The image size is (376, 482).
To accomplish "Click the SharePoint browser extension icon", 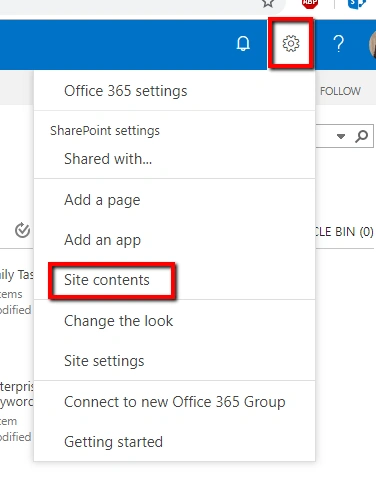I will [357, 4].
